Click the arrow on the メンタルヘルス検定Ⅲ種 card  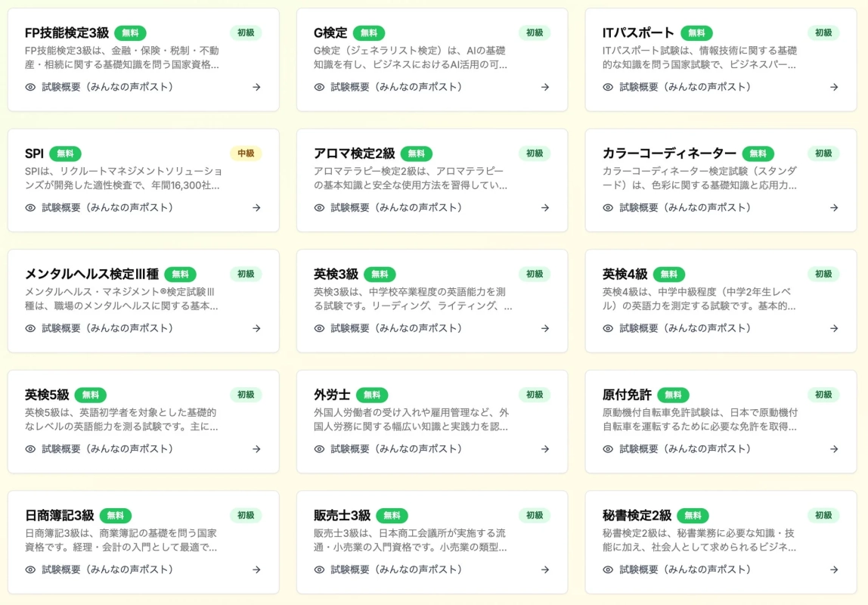coord(256,328)
